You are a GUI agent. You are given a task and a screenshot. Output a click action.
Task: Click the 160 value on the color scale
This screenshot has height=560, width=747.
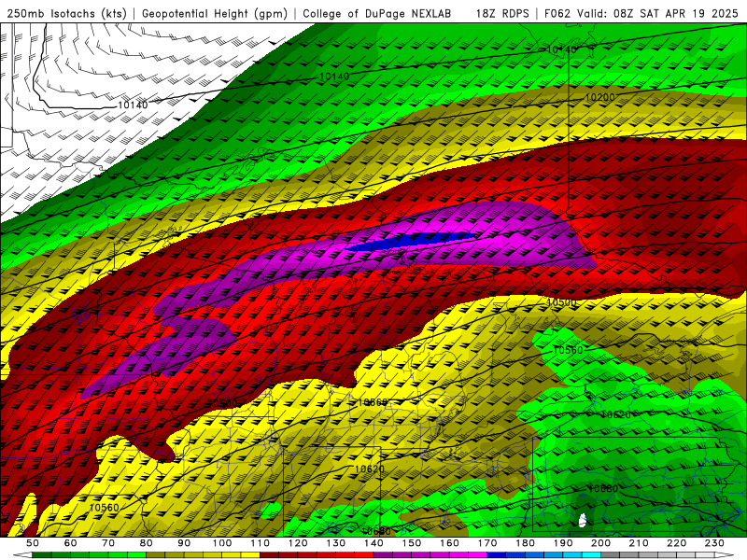coord(449,543)
